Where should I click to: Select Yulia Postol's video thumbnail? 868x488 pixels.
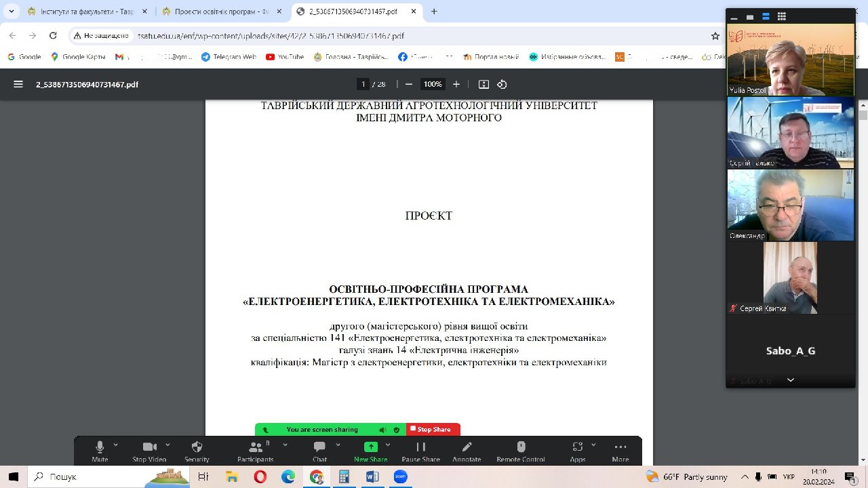coord(791,60)
